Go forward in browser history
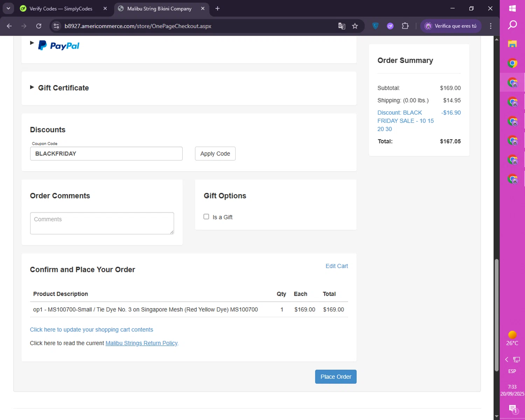The image size is (525, 420). [x=24, y=26]
